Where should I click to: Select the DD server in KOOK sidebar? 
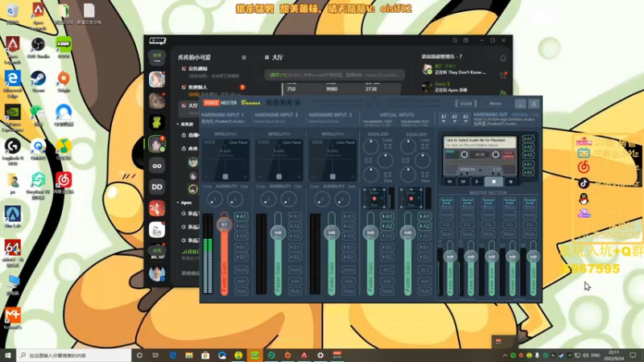point(157,187)
